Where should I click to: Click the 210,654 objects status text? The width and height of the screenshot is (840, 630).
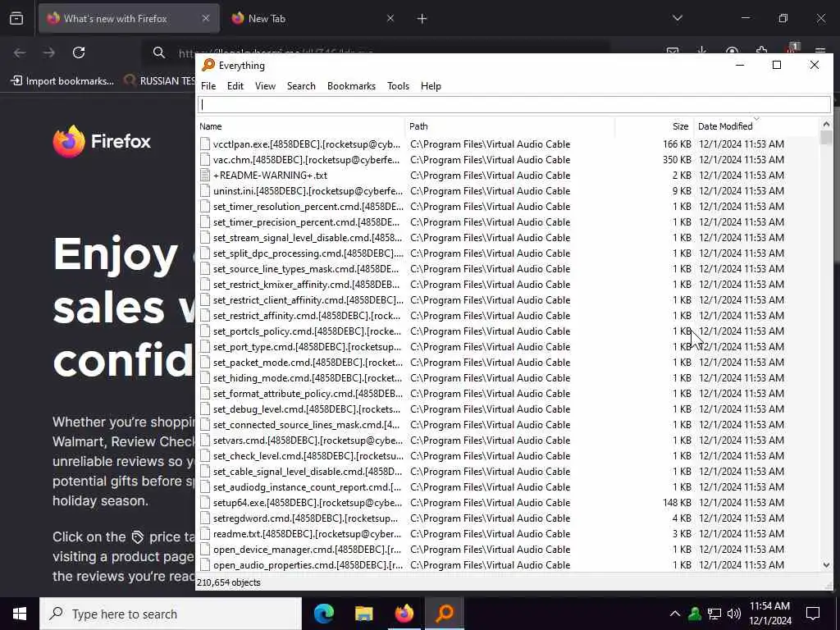[x=229, y=582]
